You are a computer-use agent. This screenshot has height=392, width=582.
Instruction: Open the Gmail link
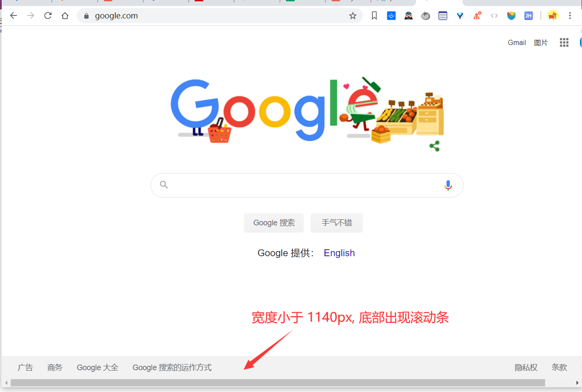(517, 42)
